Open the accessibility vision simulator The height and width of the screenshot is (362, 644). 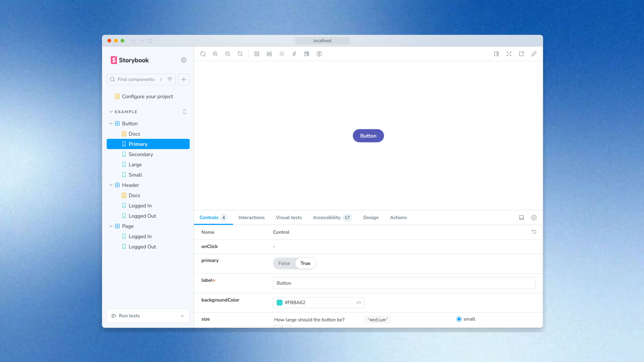pos(319,54)
